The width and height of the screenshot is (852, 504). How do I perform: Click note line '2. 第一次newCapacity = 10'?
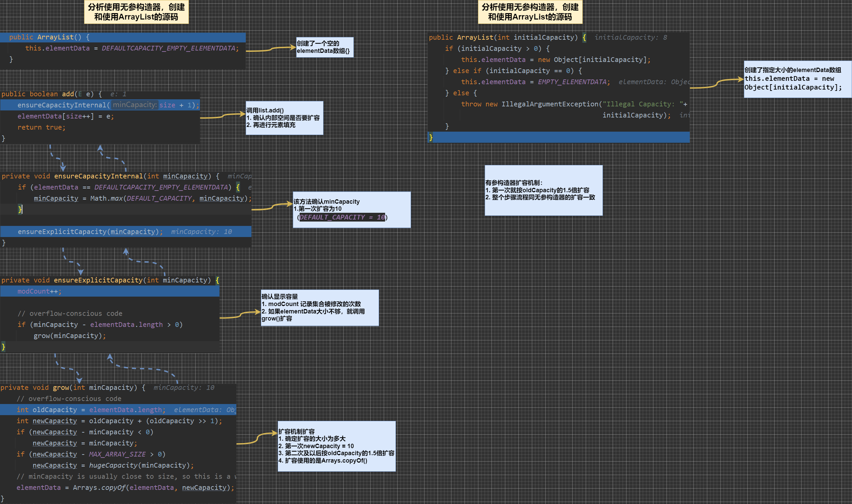pyautogui.click(x=316, y=446)
